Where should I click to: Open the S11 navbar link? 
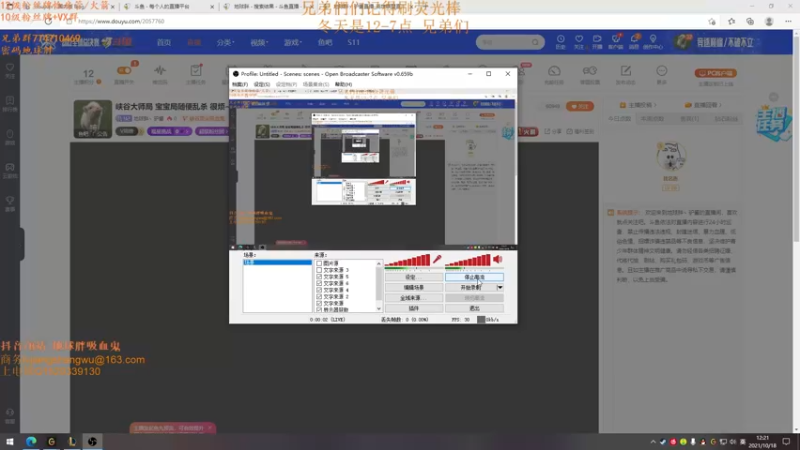(x=354, y=42)
